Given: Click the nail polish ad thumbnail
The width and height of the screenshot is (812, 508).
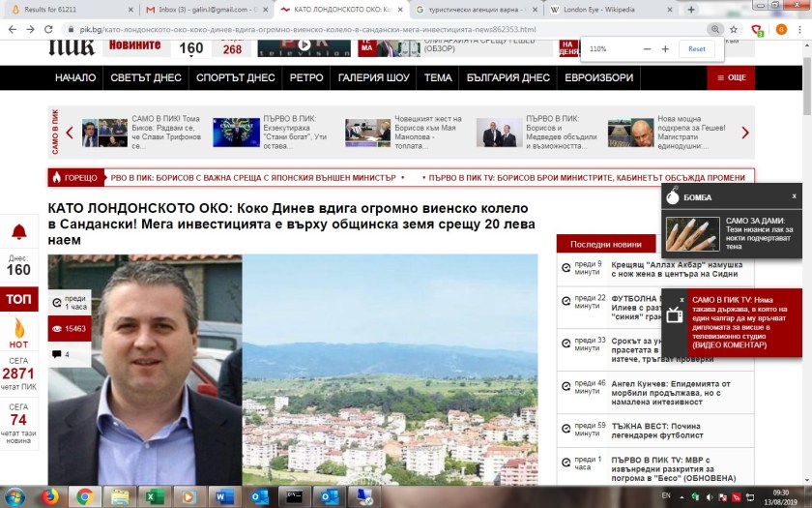Looking at the screenshot, I should click(692, 234).
